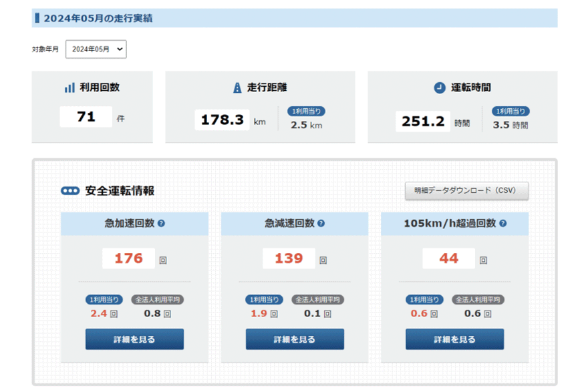The height and width of the screenshot is (392, 588).
Task: Open the 対象年月 month dropdown
Action: coord(96,49)
